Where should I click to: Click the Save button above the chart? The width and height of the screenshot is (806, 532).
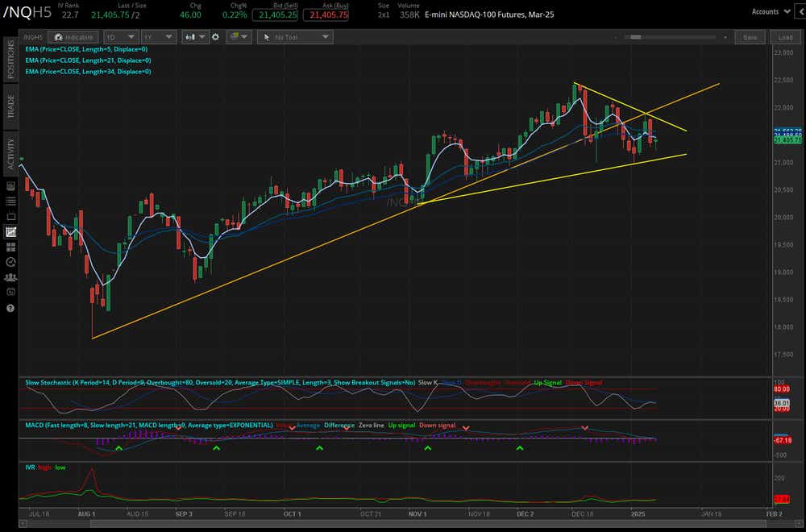coord(750,36)
